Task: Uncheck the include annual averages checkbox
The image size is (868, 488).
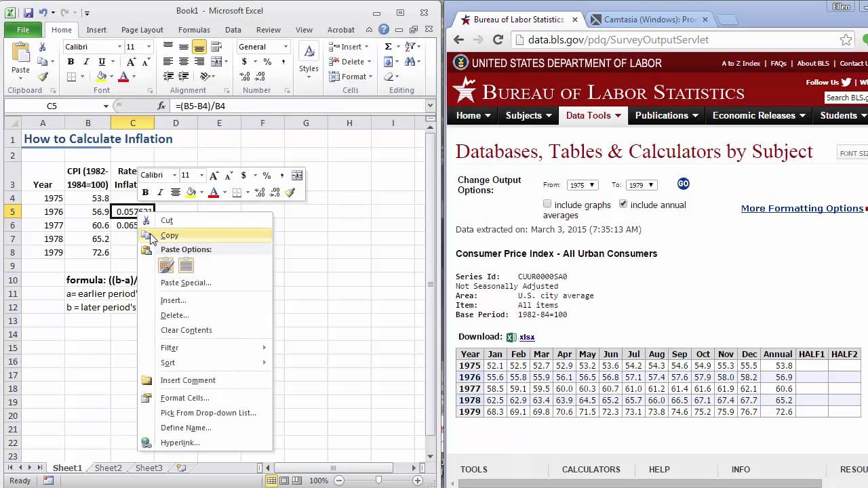Action: pos(623,204)
